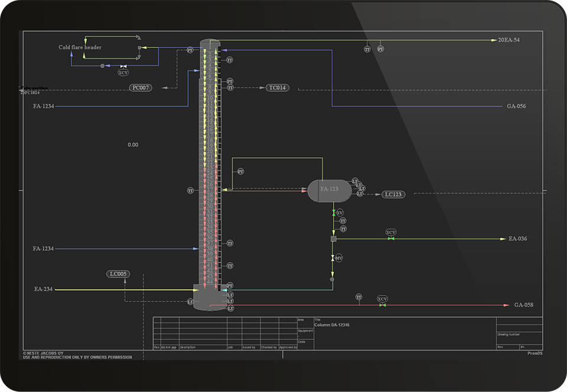The image size is (567, 392).
Task: Open the PC007 pressure controller tag
Action: click(141, 88)
